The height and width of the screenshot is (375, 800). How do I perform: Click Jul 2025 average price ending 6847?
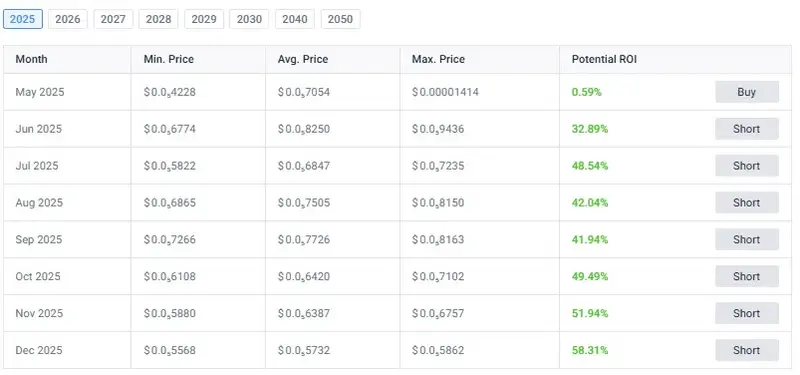(304, 166)
